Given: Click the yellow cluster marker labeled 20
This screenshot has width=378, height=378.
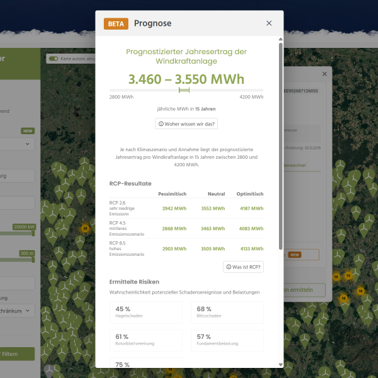Looking at the screenshot, I should pyautogui.click(x=85, y=228).
